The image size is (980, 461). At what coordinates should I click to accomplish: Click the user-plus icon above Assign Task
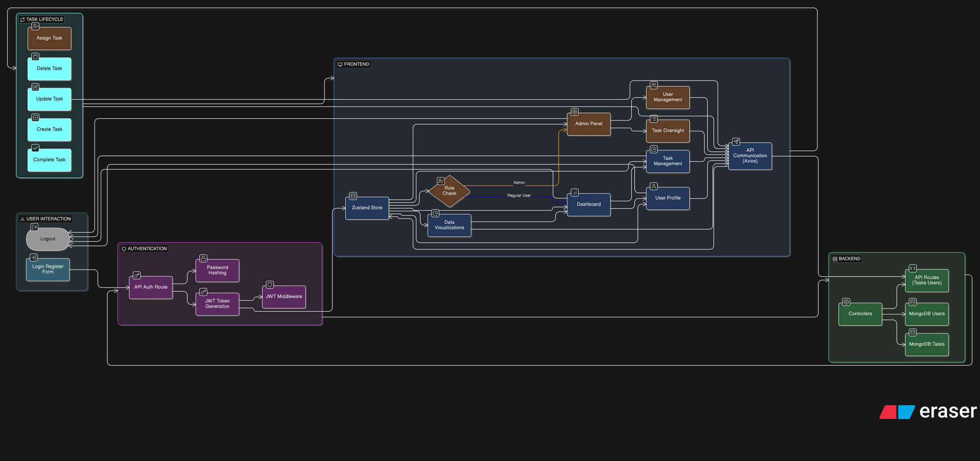[35, 26]
